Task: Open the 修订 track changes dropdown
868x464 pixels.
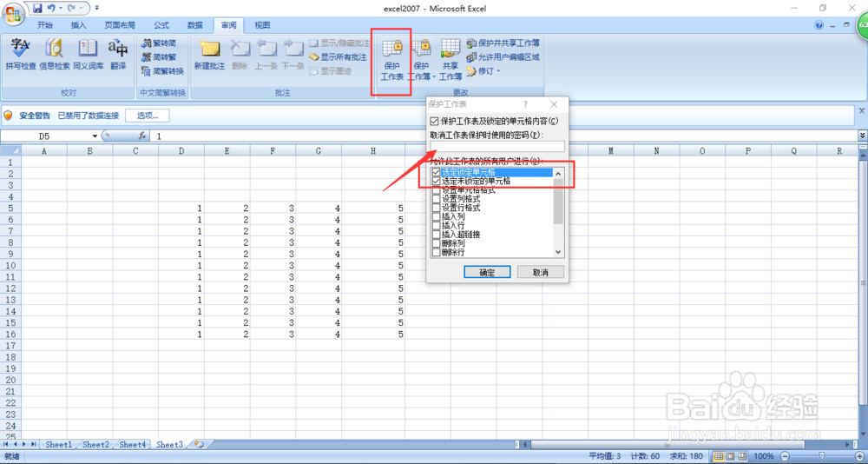Action: click(x=498, y=71)
